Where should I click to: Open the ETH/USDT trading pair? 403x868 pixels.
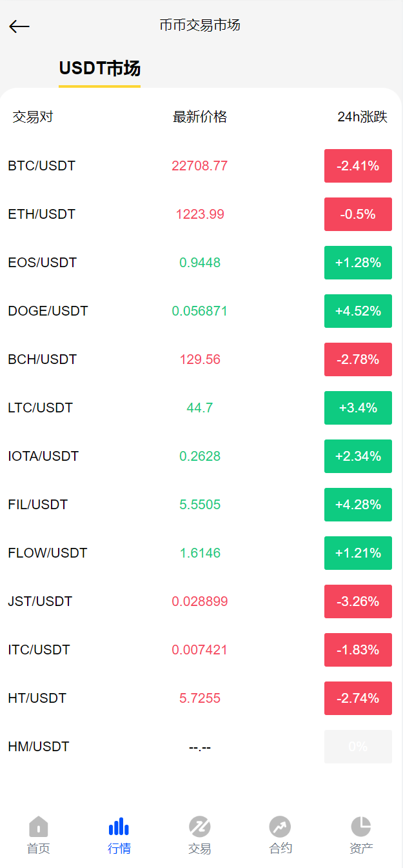[x=42, y=214]
